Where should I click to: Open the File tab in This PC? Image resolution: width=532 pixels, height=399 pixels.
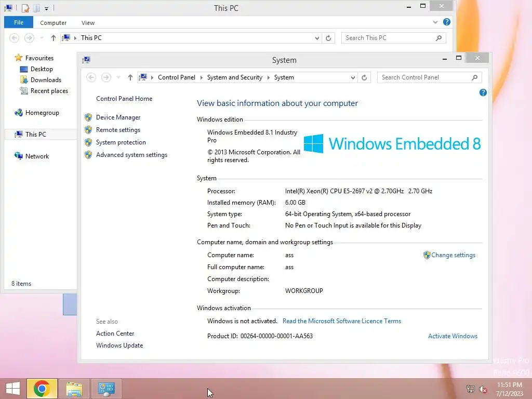click(19, 22)
